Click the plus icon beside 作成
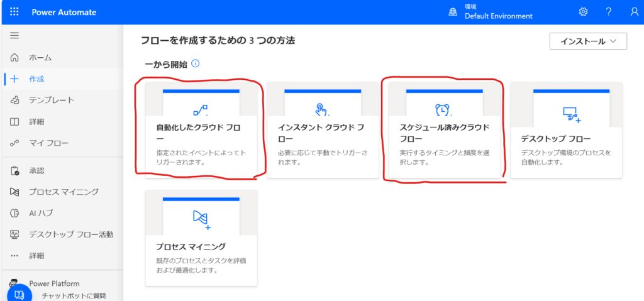The width and height of the screenshot is (644, 301). point(14,79)
